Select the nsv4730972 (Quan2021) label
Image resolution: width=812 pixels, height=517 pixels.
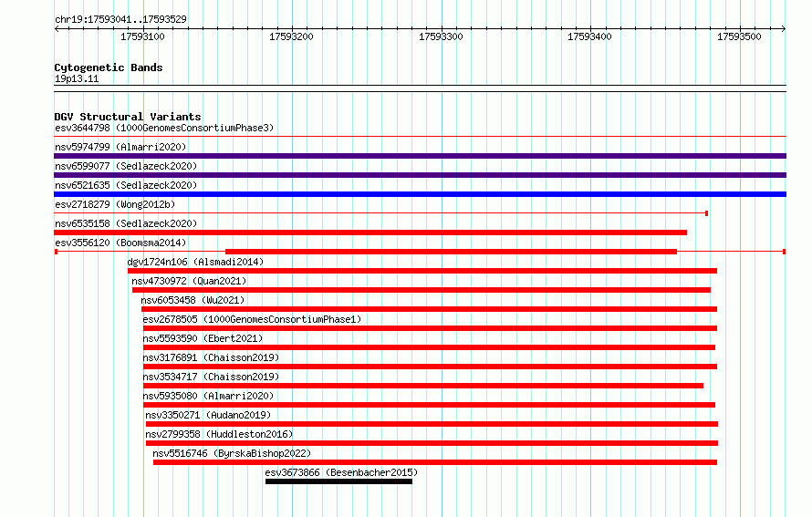point(189,281)
